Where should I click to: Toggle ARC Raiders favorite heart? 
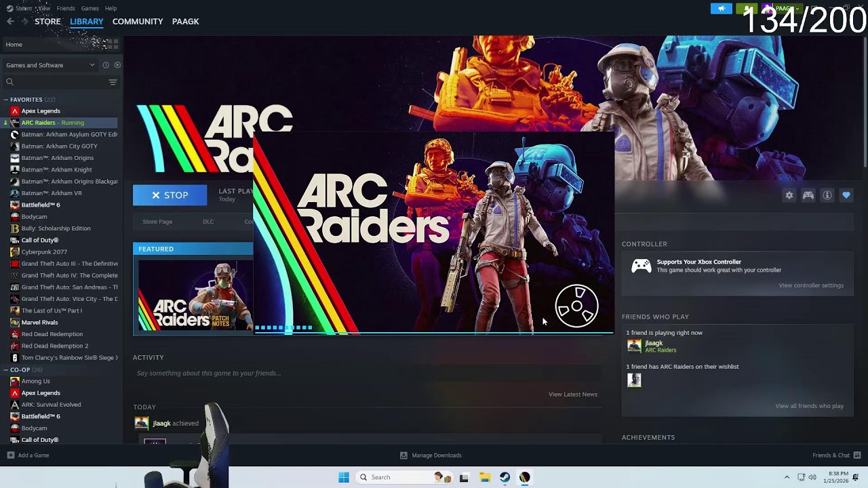pos(846,195)
